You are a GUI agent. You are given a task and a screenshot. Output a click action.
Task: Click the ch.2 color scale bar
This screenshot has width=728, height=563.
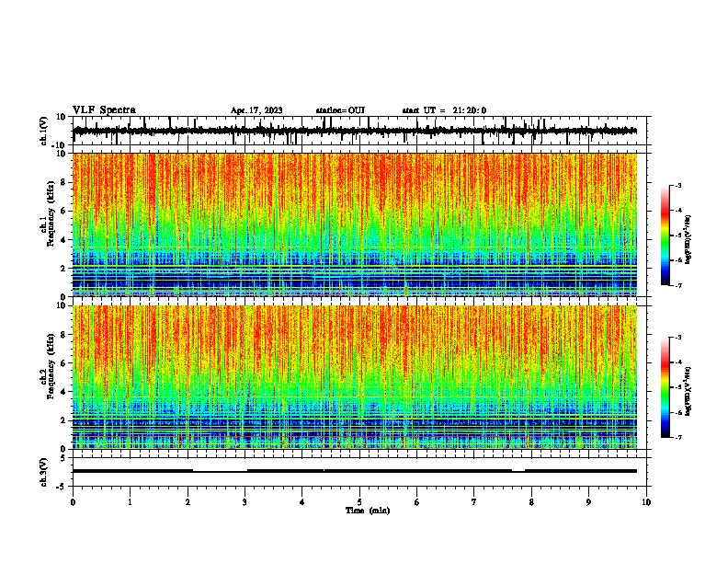[x=665, y=387]
